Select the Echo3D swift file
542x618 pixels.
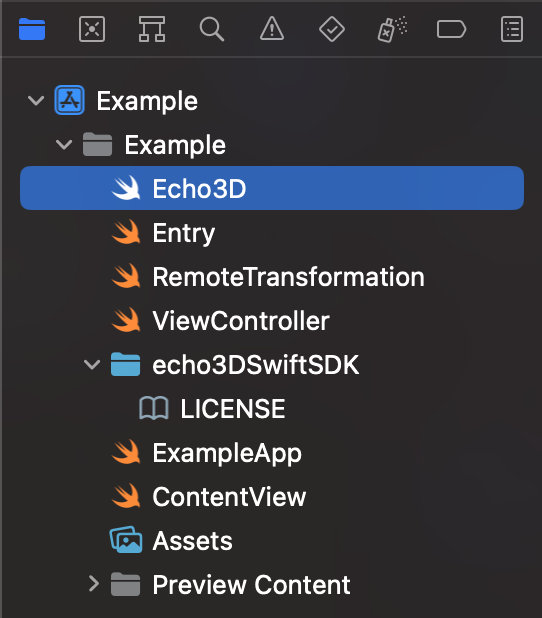click(x=272, y=188)
